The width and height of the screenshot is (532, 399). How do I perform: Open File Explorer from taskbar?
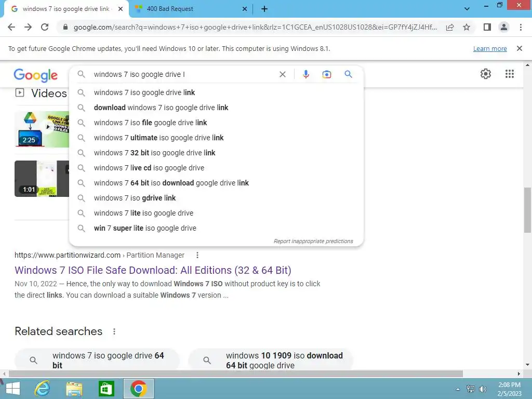(74, 389)
